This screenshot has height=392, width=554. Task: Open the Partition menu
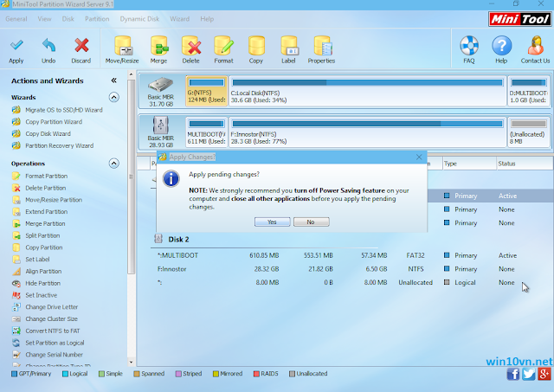pos(97,19)
